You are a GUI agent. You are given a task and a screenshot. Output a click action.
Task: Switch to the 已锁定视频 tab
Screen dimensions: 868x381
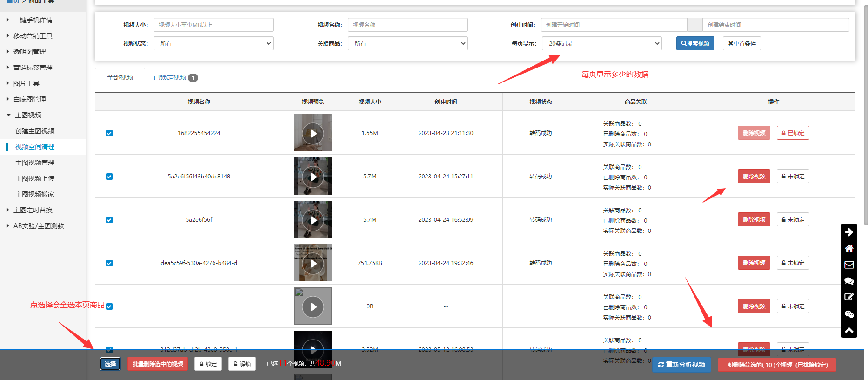pyautogui.click(x=175, y=77)
